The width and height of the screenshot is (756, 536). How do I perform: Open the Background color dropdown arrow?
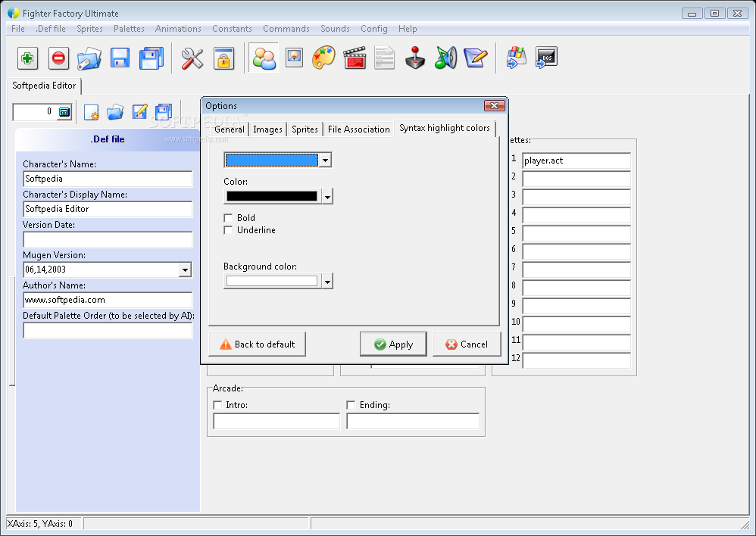coord(327,281)
